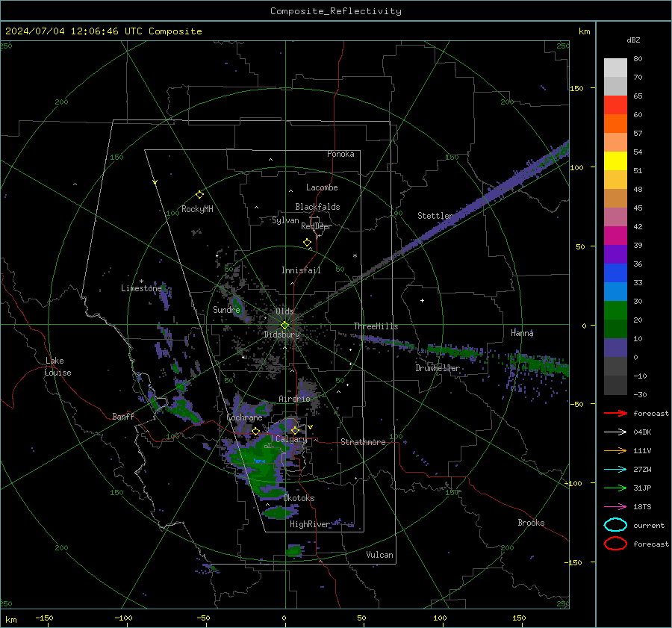Click the yellow diamond marker near RockyMH

(x=199, y=195)
